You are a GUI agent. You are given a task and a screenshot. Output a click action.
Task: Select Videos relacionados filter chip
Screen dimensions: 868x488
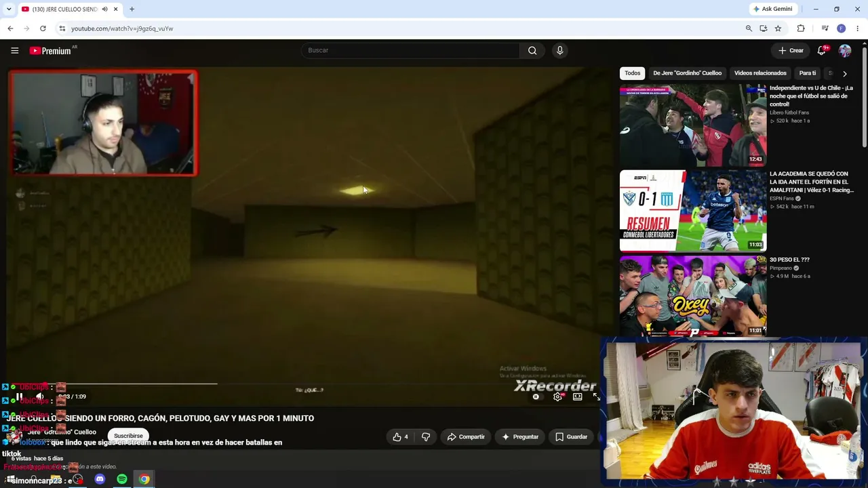pos(760,73)
